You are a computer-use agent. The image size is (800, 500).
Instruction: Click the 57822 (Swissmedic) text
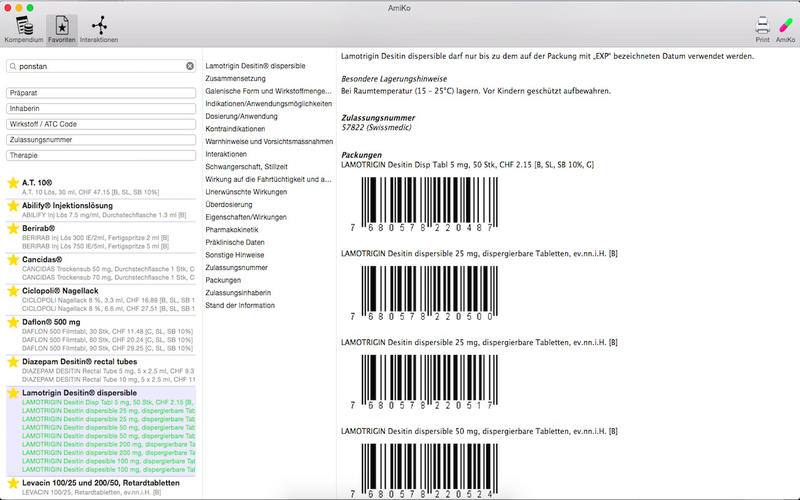(x=376, y=128)
